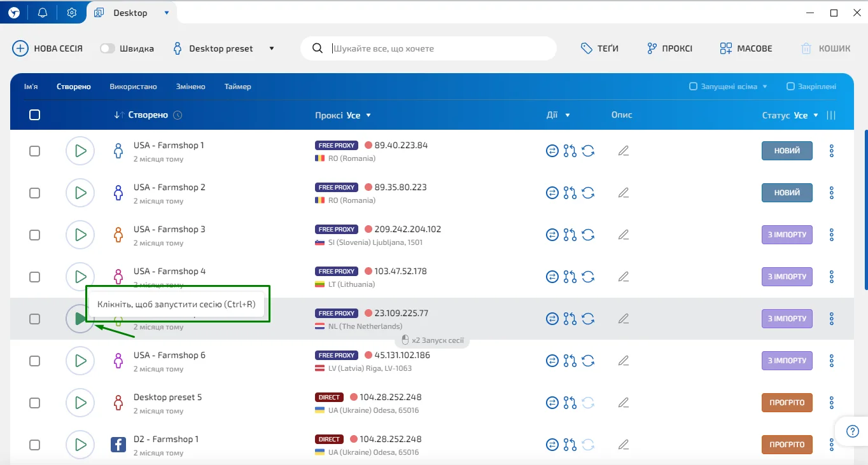Open МАСОВЕ bulk actions
868x465 pixels.
(x=746, y=48)
